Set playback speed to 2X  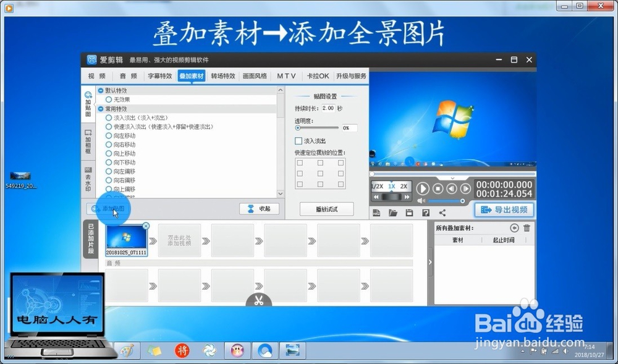click(x=404, y=187)
